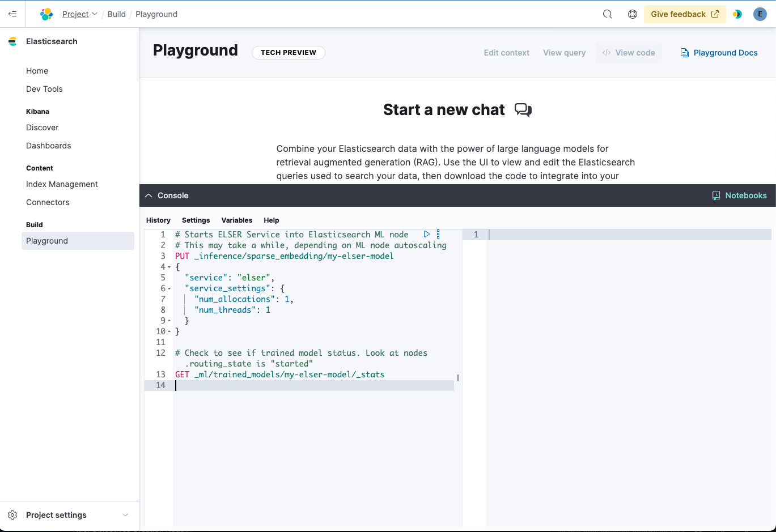The width and height of the screenshot is (776, 532).
Task: Fold the JSON block at line 4
Action: (x=169, y=267)
